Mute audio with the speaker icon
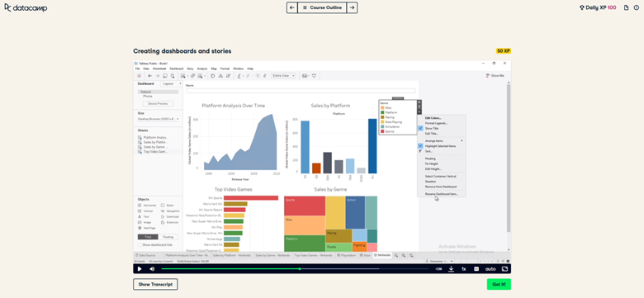The image size is (644, 298). pyautogui.click(x=152, y=269)
